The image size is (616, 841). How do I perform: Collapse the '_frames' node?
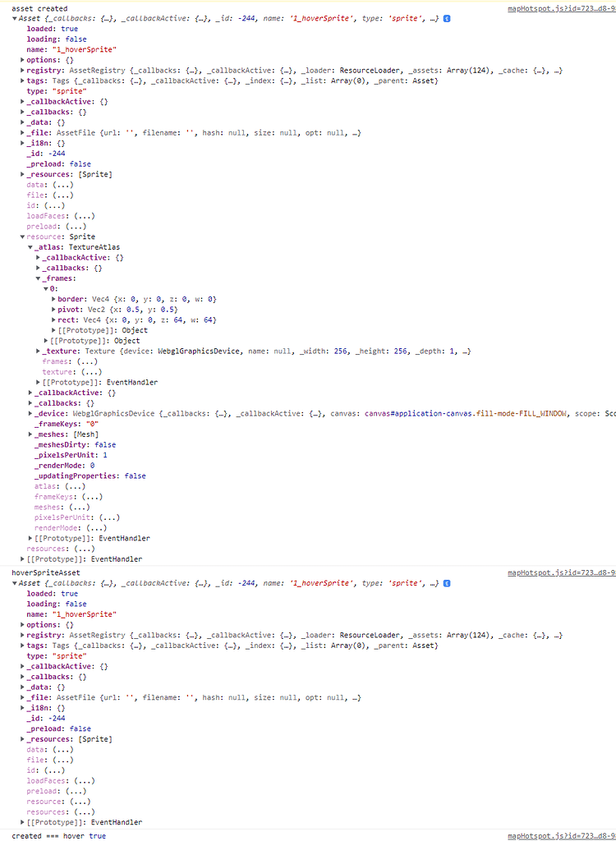pos(39,278)
